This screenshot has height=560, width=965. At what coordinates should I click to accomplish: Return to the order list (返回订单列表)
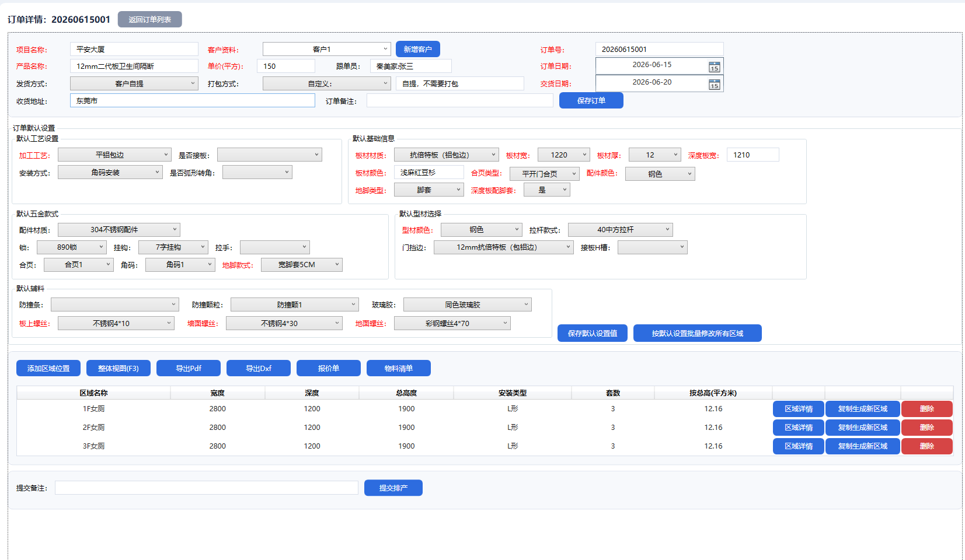pos(150,19)
